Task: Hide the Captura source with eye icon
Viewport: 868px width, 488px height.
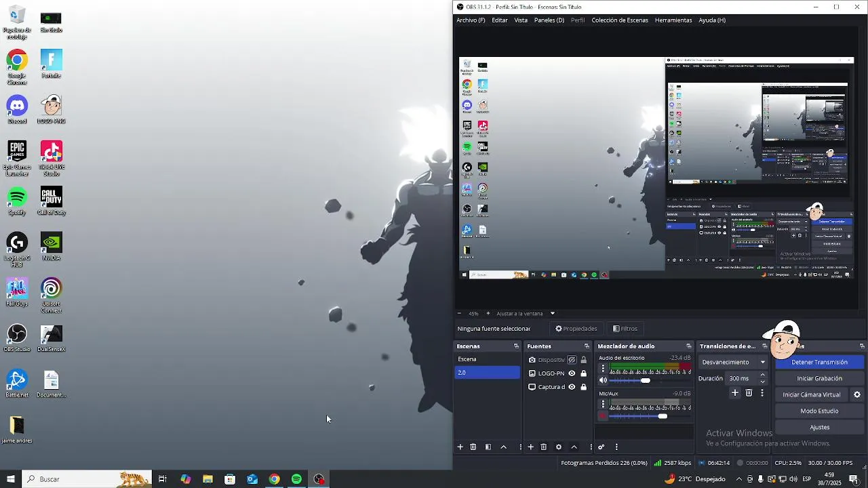Action: pyautogui.click(x=572, y=387)
